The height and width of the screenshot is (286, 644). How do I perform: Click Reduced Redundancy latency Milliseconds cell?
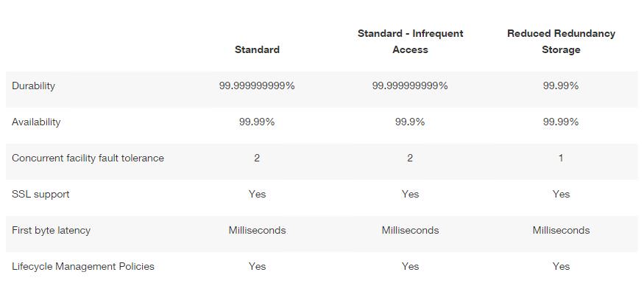(x=561, y=230)
